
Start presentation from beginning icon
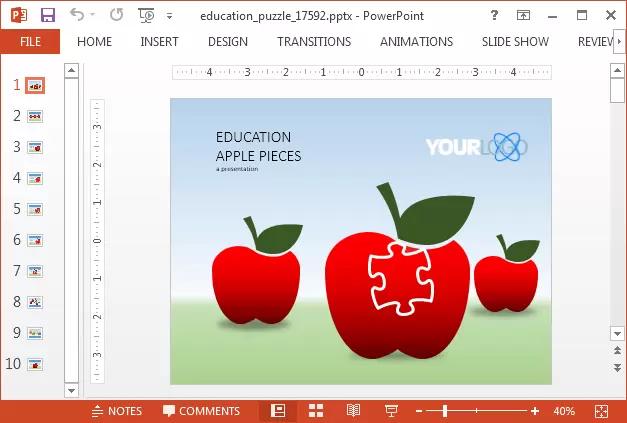pos(146,15)
